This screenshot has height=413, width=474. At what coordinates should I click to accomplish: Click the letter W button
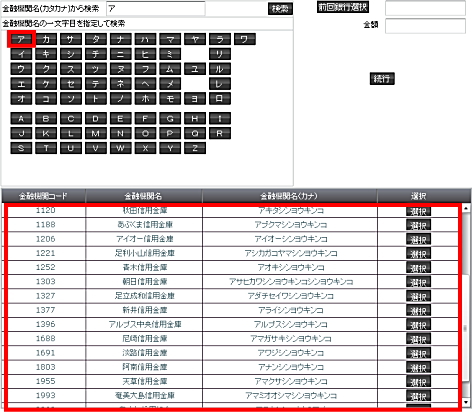tap(120, 148)
